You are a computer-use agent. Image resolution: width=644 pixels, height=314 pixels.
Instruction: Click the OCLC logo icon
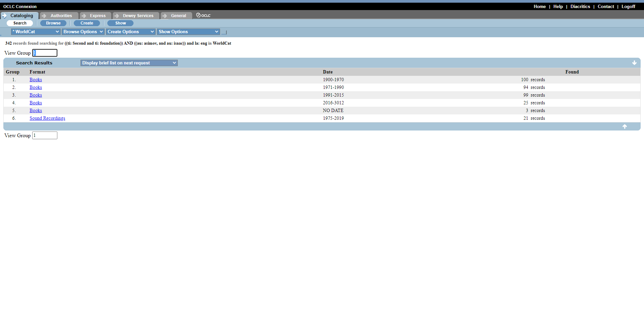click(203, 15)
